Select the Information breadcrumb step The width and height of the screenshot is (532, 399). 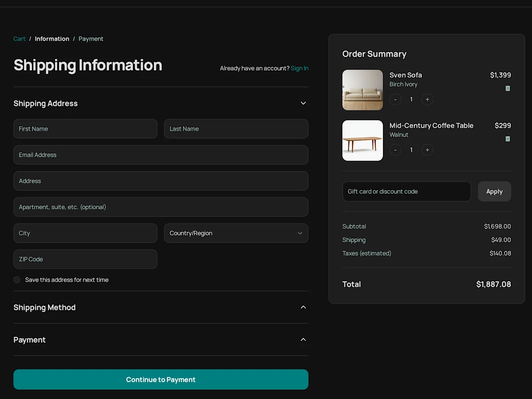click(x=52, y=39)
